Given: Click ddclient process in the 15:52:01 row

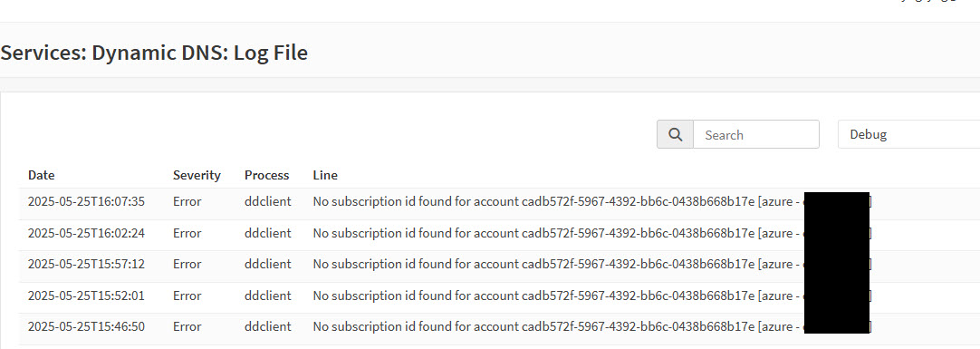Looking at the screenshot, I should tap(267, 296).
